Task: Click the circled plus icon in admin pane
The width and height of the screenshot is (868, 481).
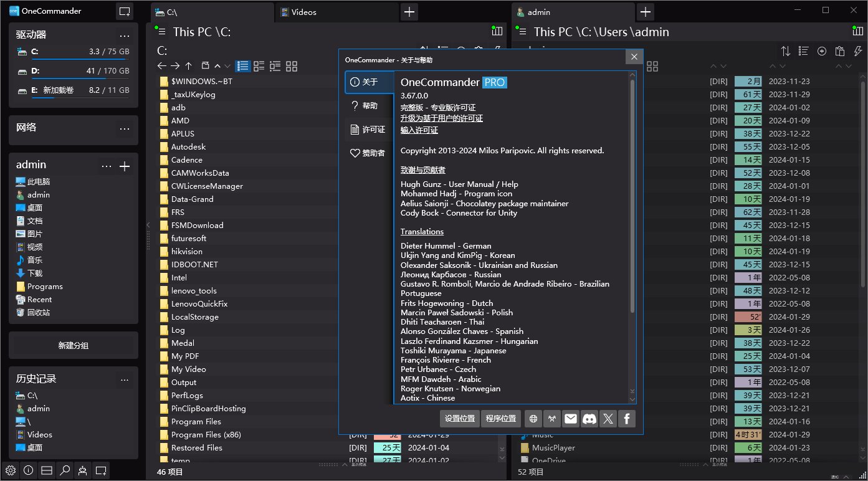Action: tap(822, 51)
